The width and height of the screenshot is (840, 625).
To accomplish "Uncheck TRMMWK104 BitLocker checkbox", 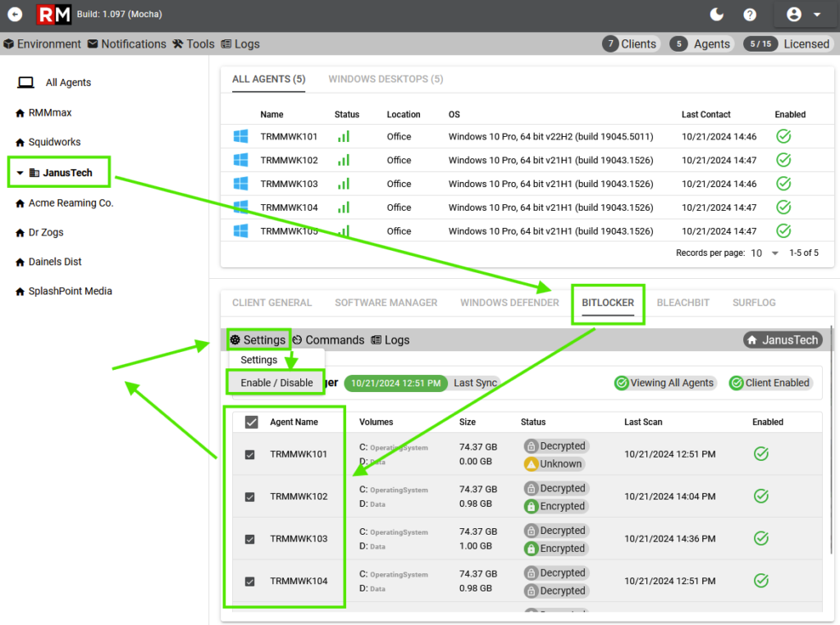I will (249, 582).
